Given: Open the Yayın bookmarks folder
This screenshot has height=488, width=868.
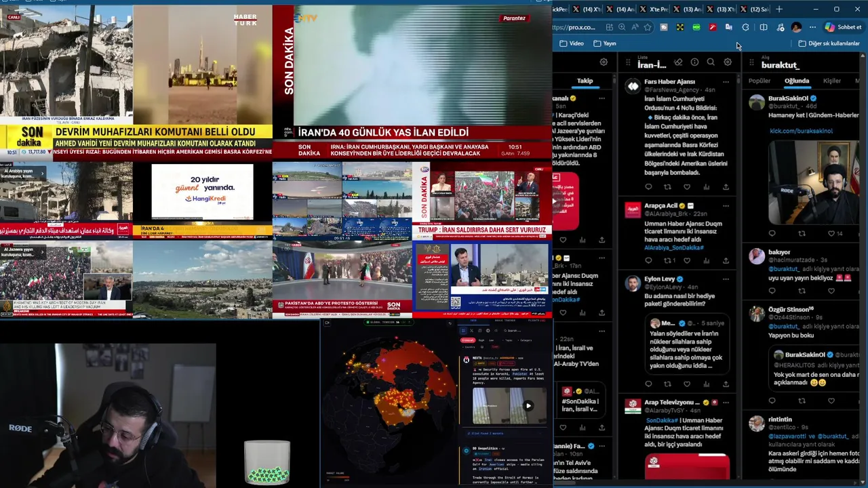Looking at the screenshot, I should coord(605,43).
